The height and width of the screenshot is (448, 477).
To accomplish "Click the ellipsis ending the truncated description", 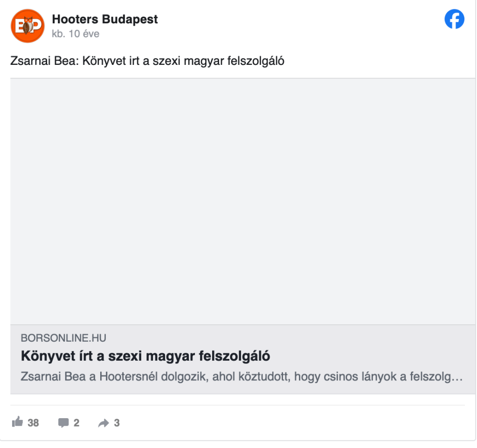I will (x=458, y=377).
